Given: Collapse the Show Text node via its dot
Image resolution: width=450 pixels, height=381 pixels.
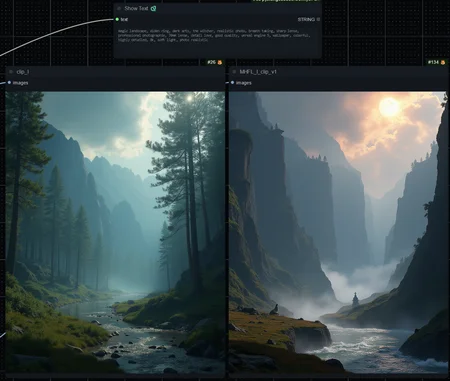Looking at the screenshot, I should click(x=119, y=8).
